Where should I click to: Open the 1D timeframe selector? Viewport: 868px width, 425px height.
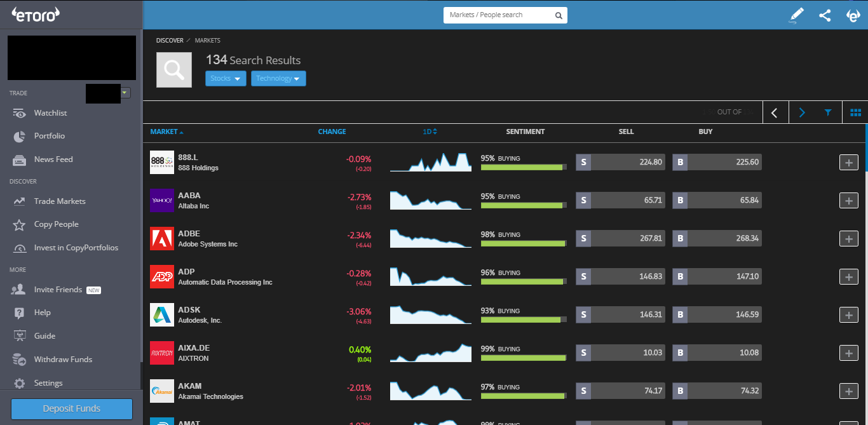point(430,132)
